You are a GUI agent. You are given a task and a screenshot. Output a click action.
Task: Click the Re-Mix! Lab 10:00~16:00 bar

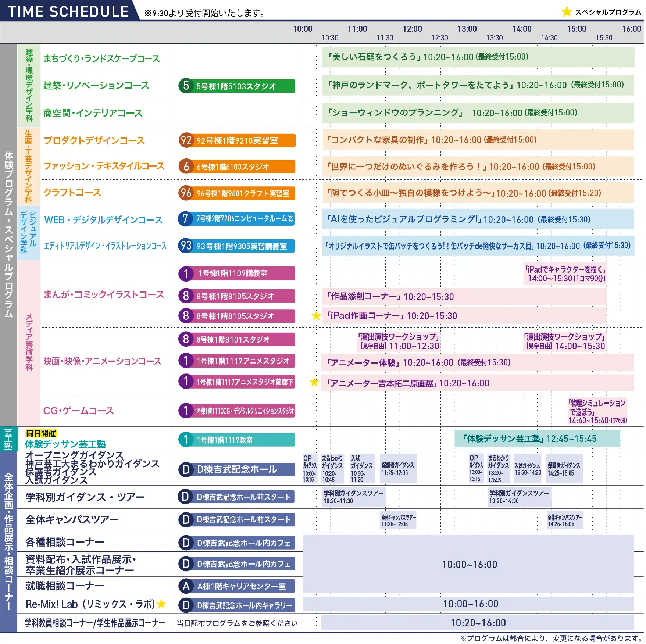pos(468,604)
